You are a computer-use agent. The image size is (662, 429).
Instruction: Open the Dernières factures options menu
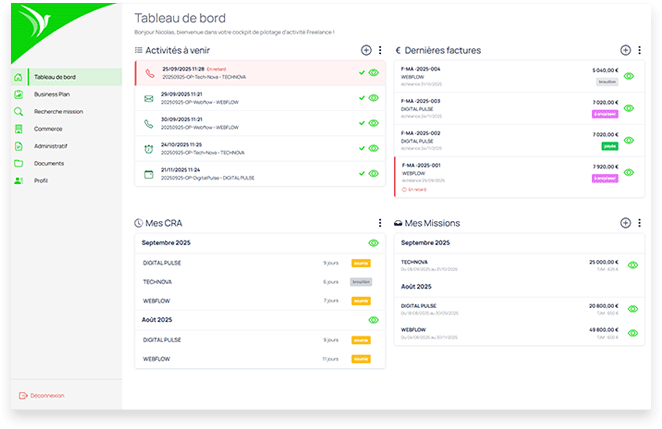point(639,50)
